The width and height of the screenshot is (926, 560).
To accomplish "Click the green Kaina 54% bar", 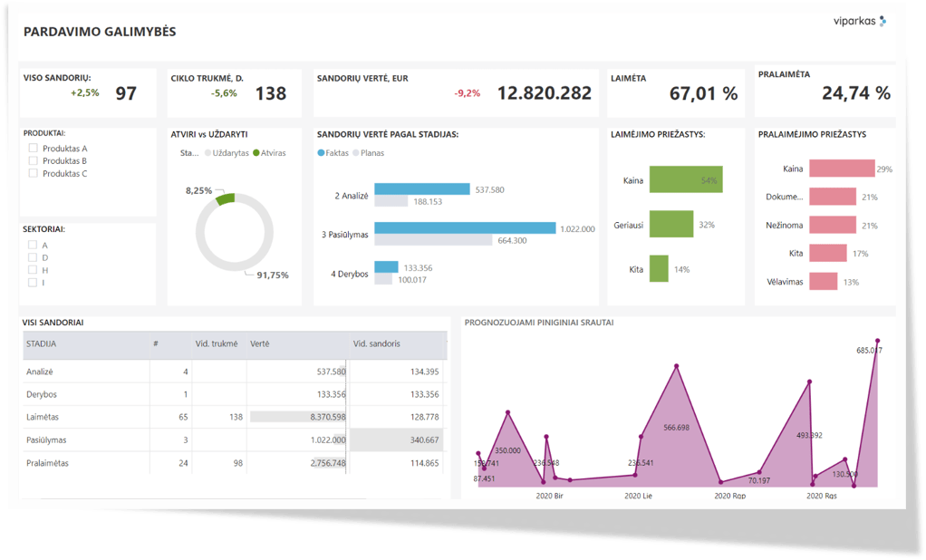I will click(x=685, y=180).
